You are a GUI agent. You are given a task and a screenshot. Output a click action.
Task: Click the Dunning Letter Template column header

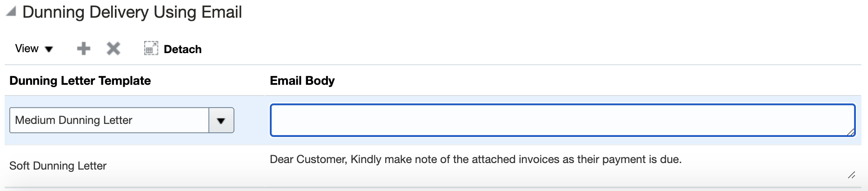click(80, 81)
